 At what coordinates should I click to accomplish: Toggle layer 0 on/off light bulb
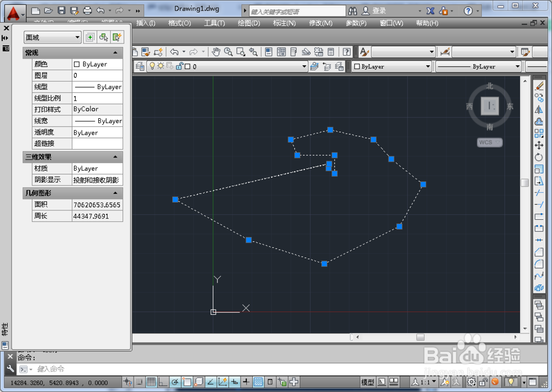click(x=152, y=66)
